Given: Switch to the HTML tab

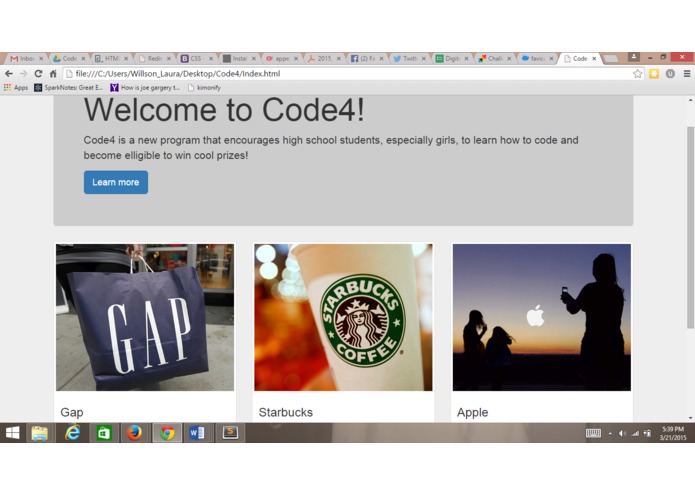Looking at the screenshot, I should (x=109, y=58).
